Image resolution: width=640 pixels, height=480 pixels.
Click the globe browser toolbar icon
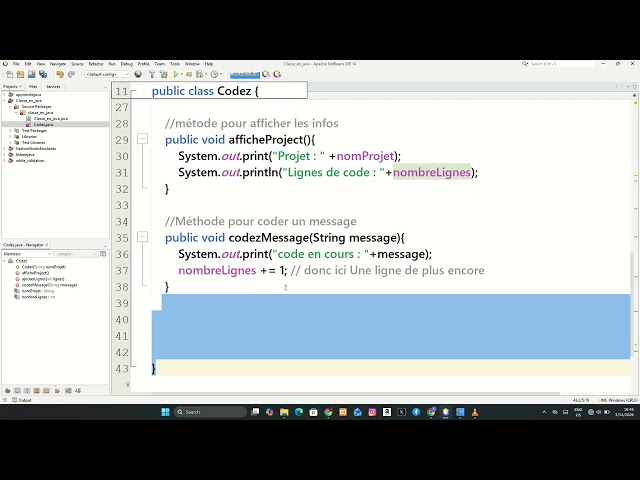138,74
